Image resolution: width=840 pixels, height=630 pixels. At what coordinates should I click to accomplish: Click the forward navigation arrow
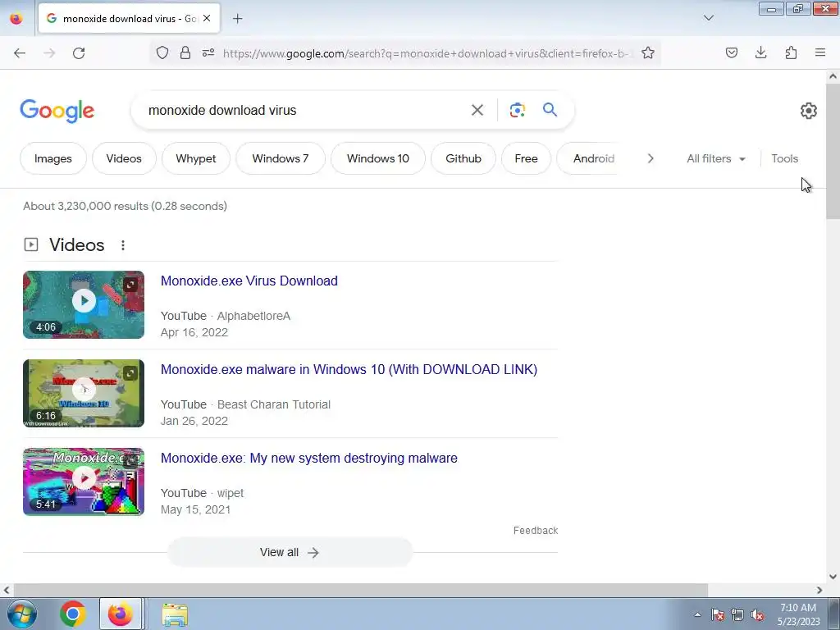[49, 53]
